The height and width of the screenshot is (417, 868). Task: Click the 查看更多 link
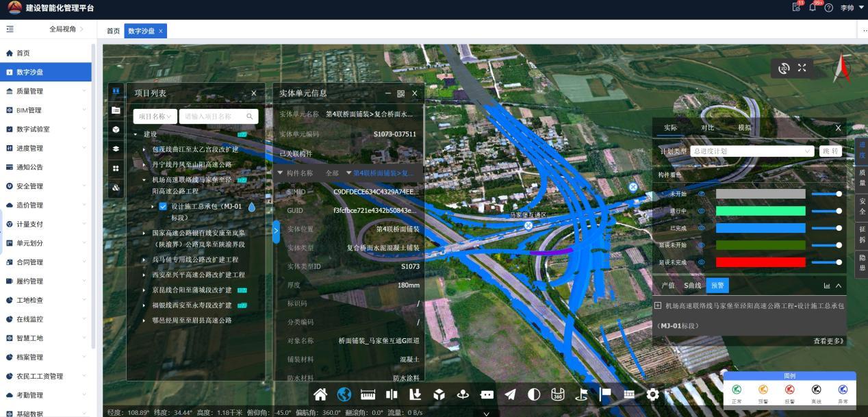828,340
